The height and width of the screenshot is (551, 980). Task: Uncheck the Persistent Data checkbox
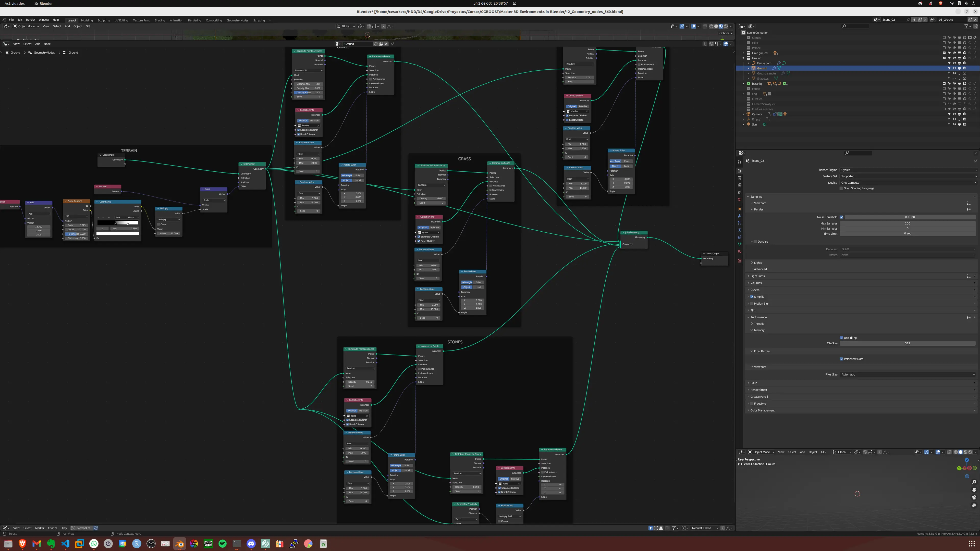point(841,359)
